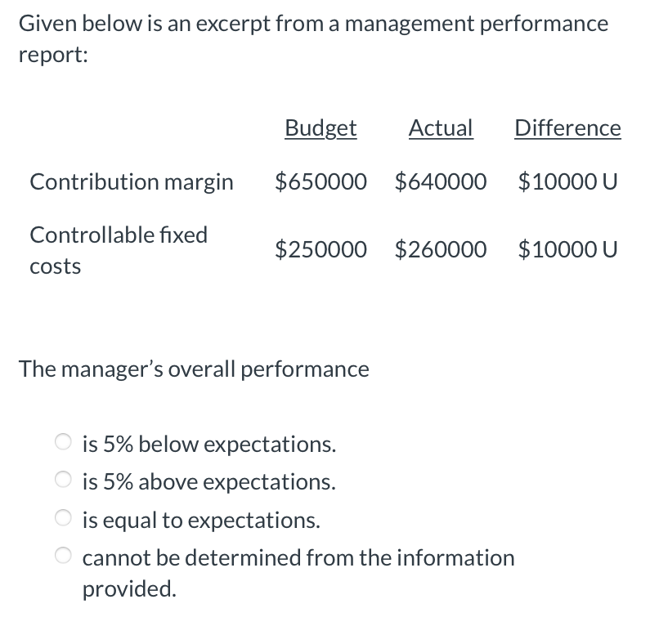
Task: Click the underlined Actual column header
Action: (x=441, y=128)
